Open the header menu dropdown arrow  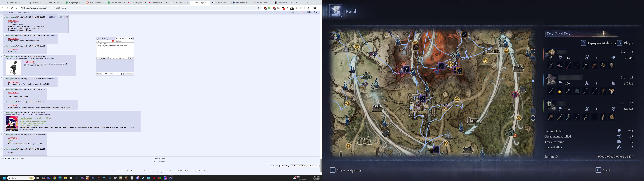click(x=319, y=12)
